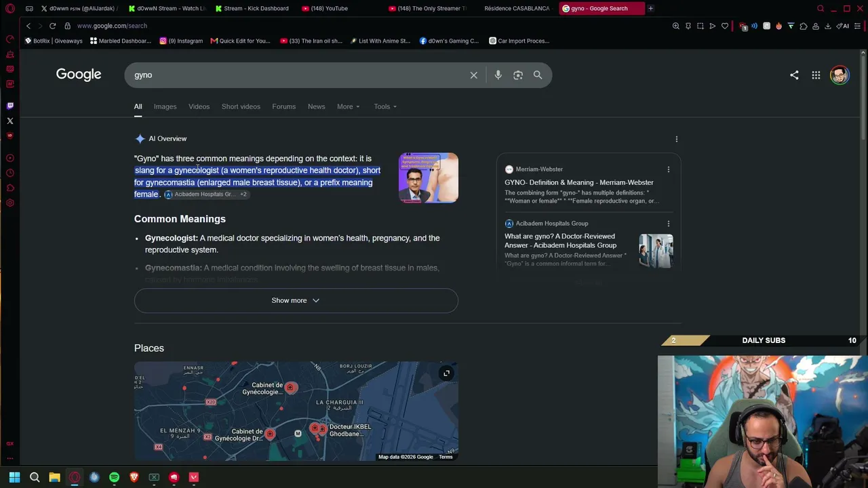Launch Brave browser from the taskbar
The height and width of the screenshot is (488, 868).
(x=134, y=477)
